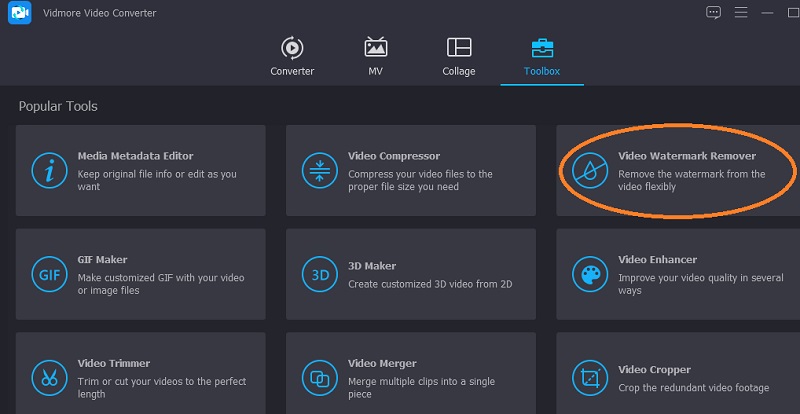Switch to the Converter tab
Screen dimensions: 800x414
click(x=292, y=56)
